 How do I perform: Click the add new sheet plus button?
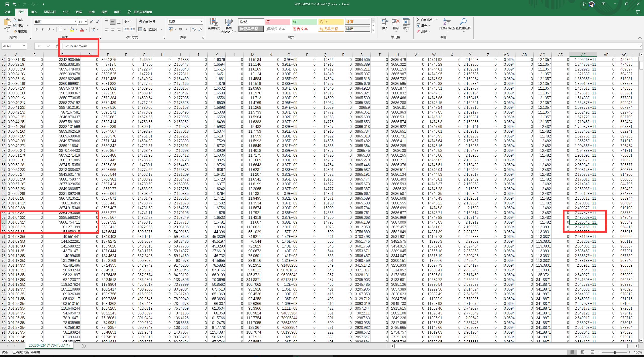(x=84, y=346)
